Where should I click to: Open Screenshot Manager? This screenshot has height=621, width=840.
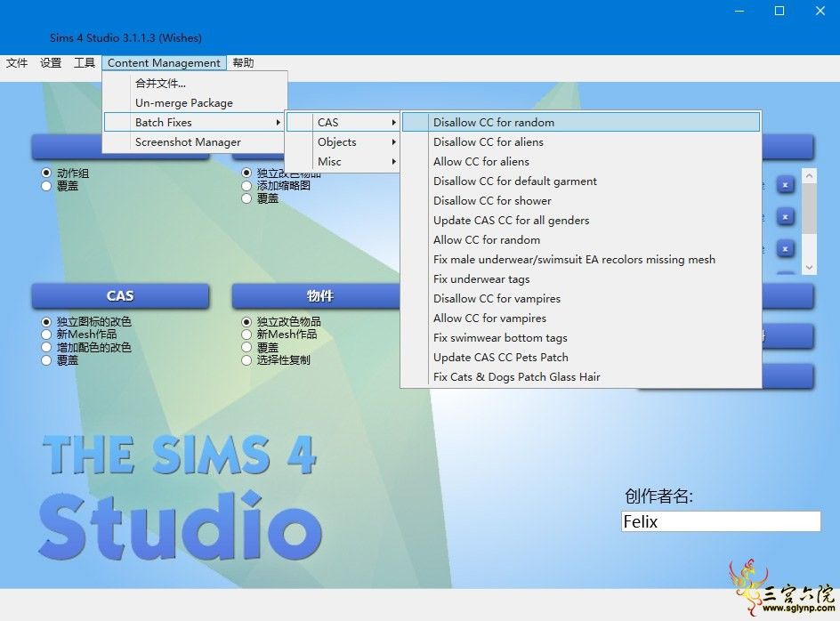194,142
